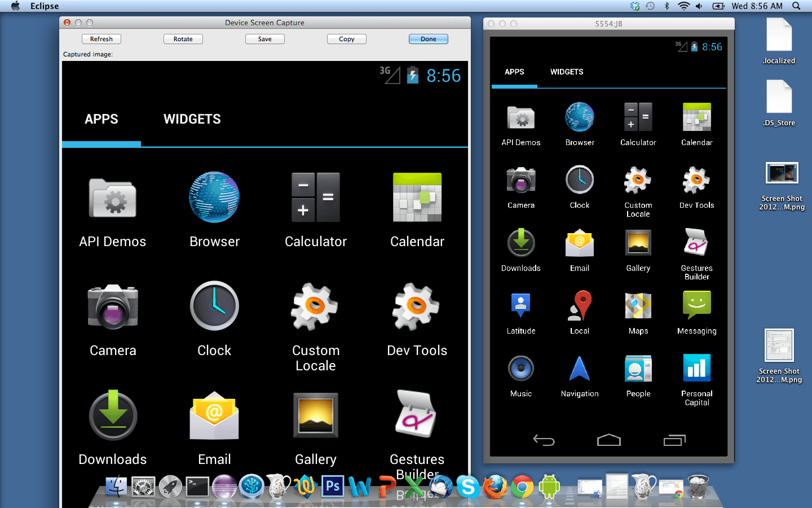Open the Eclipse application menu
The width and height of the screenshot is (812, 508).
45,6
